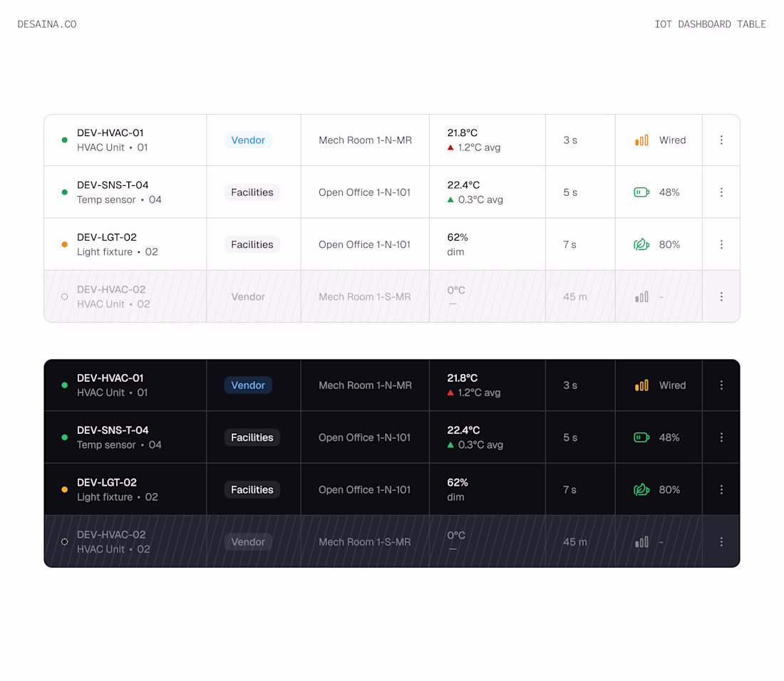Click blue Vendor tag in dark table first row
Screen dimensions: 784x681
pos(248,385)
